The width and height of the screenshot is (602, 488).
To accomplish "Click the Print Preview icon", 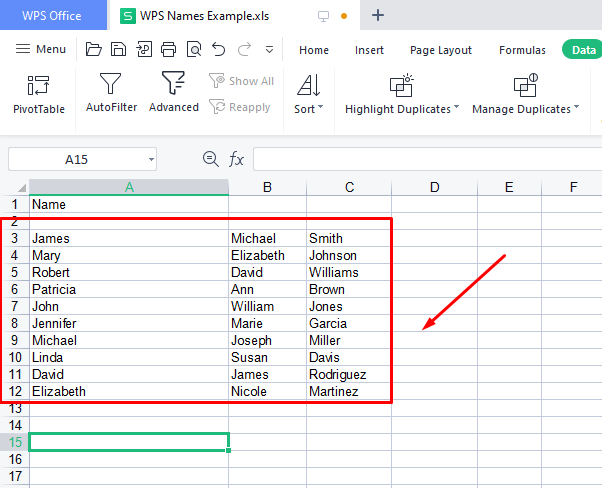I will (x=194, y=49).
